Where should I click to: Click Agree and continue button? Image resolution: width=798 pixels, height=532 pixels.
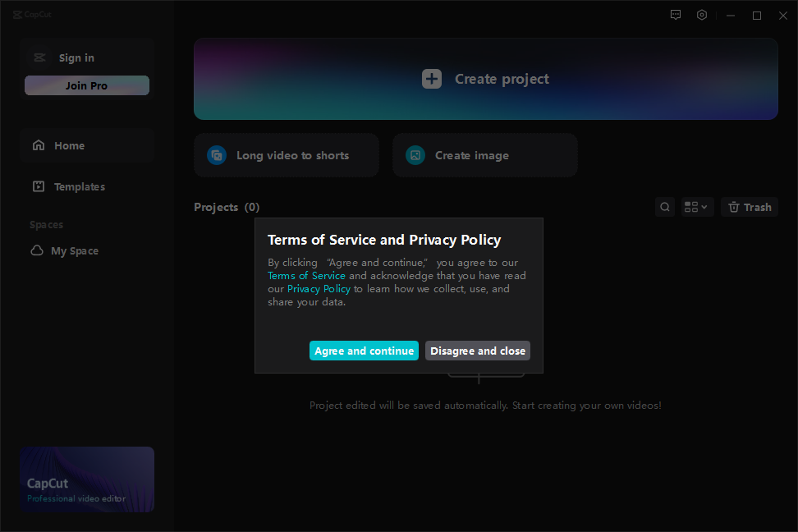[x=364, y=351]
